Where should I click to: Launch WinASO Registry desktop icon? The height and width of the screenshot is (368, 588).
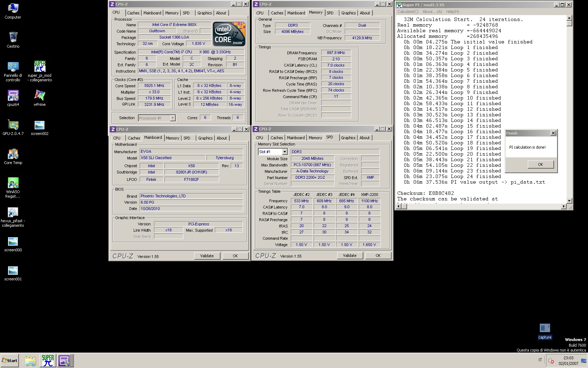pos(13,188)
